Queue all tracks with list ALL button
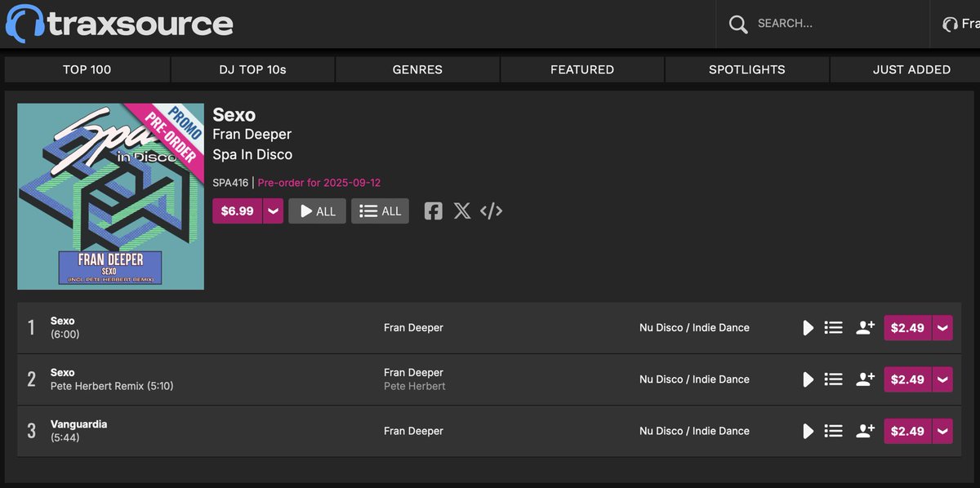The width and height of the screenshot is (980, 488). click(381, 211)
